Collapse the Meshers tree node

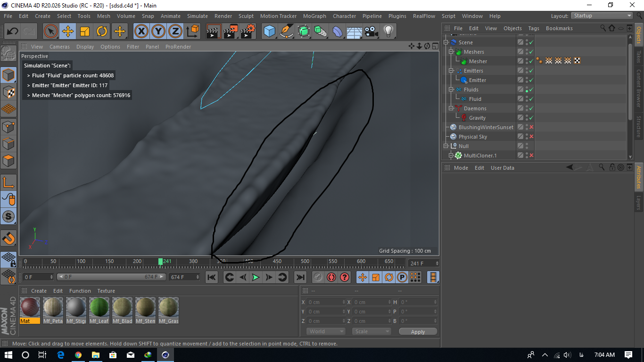pyautogui.click(x=451, y=52)
